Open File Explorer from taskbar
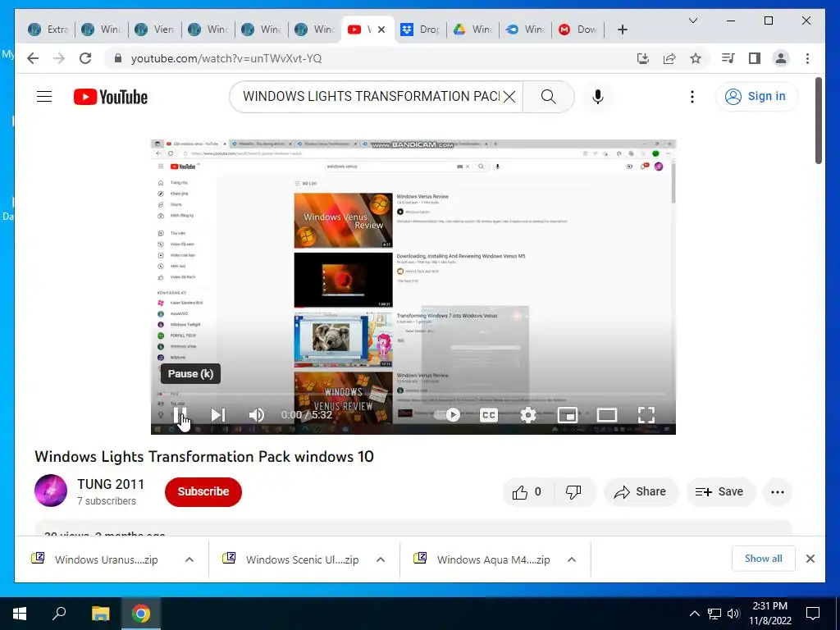This screenshot has width=840, height=630. [x=100, y=614]
